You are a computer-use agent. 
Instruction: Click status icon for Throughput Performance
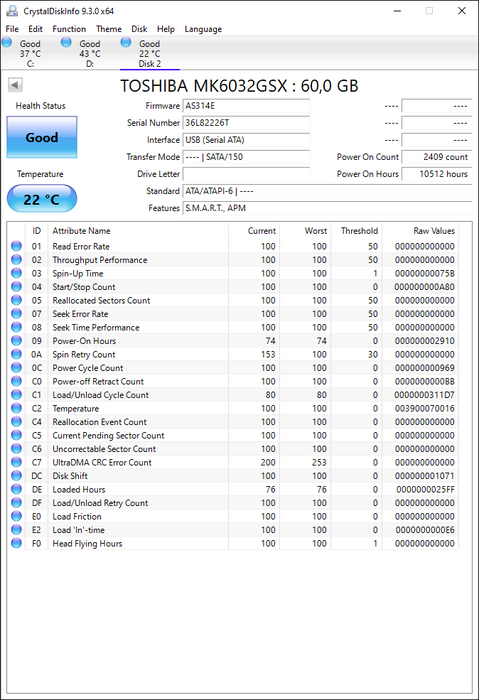(x=17, y=259)
